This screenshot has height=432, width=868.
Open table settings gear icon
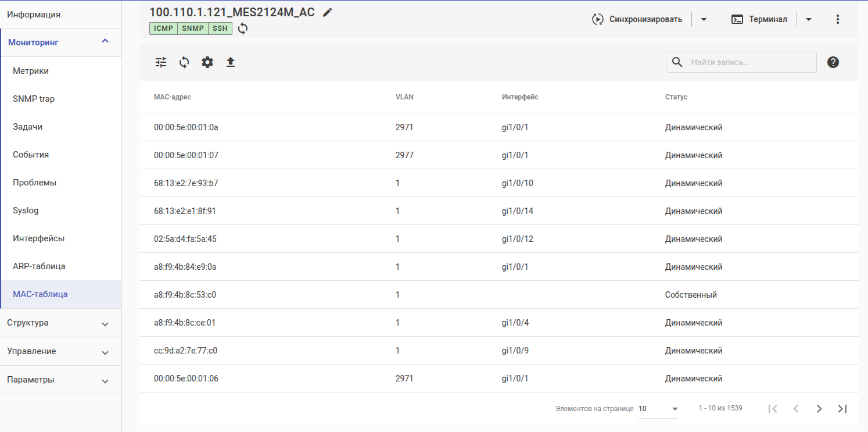pos(207,62)
